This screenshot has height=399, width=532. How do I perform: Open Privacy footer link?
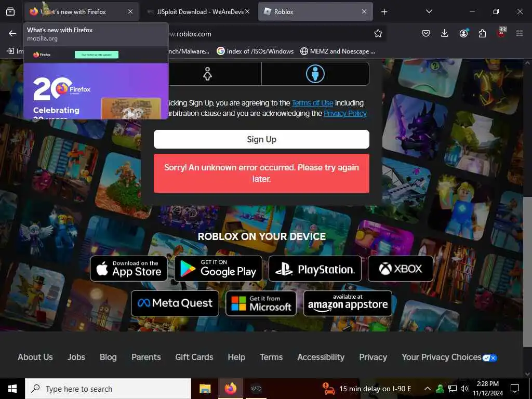click(x=373, y=357)
